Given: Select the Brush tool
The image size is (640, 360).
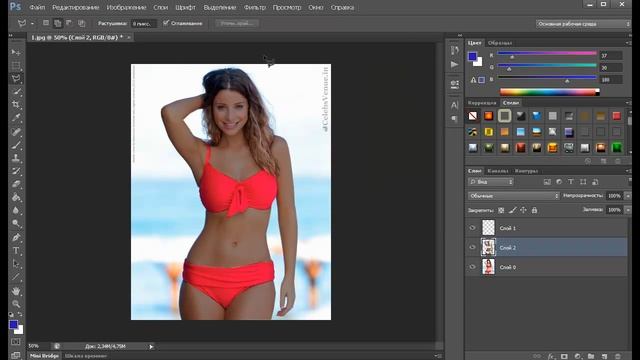Looking at the screenshot, I should click(x=16, y=144).
